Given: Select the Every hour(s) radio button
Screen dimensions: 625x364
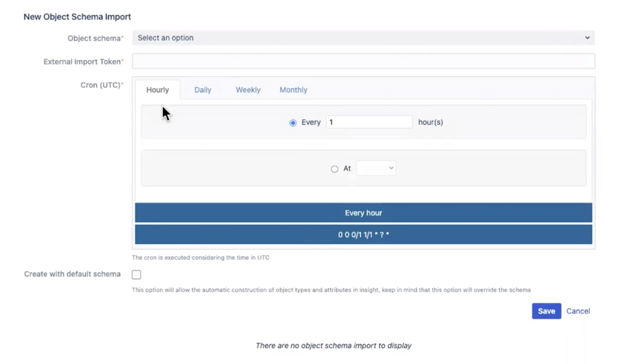Looking at the screenshot, I should (x=293, y=123).
